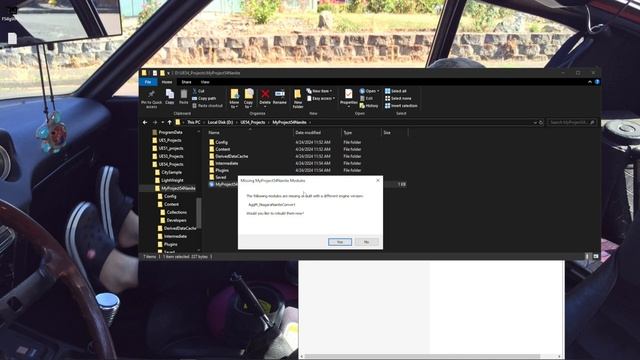The image size is (640, 360).
Task: Select UE5_Projects in the navigation tree
Action: (x=170, y=140)
